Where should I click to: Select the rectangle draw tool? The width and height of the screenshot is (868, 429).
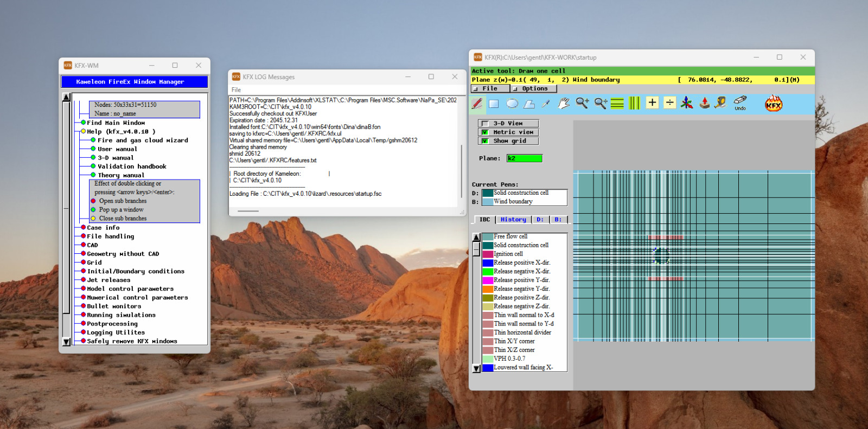click(x=494, y=103)
